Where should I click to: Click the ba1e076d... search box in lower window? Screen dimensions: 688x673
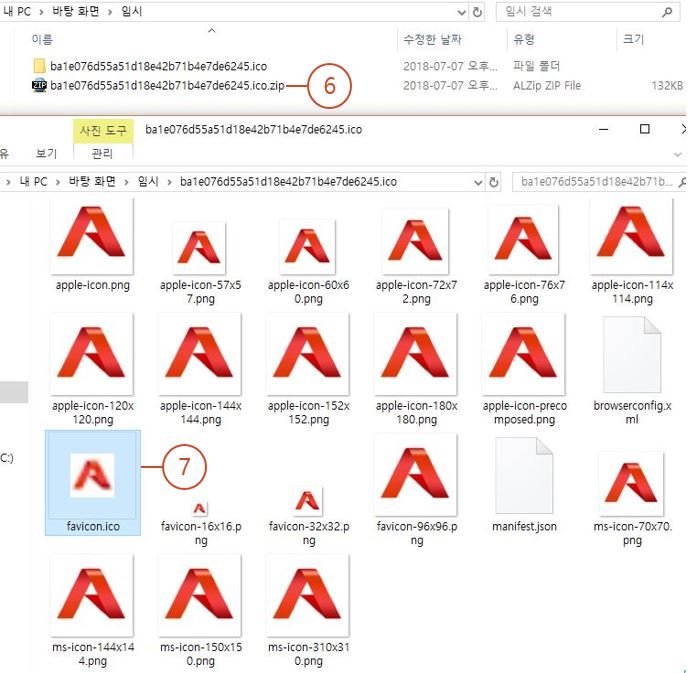(x=597, y=182)
